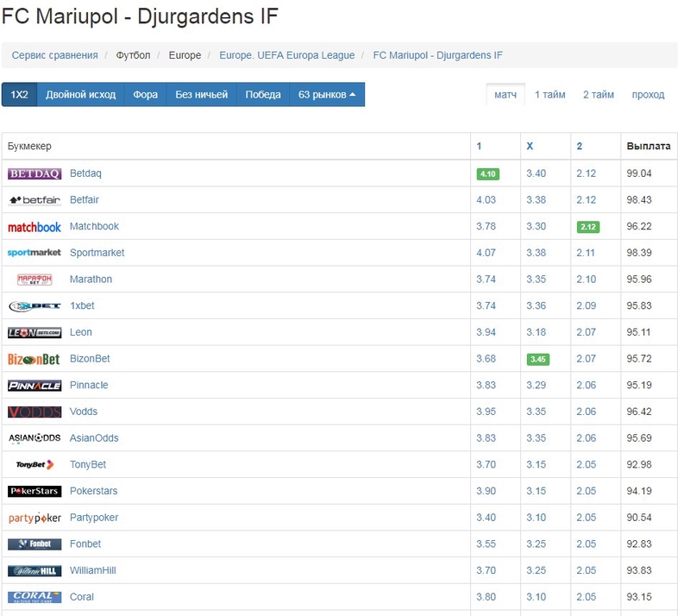Screen dimensions: 690x616
Task: Click the AsianOdds logo
Action: (x=34, y=438)
